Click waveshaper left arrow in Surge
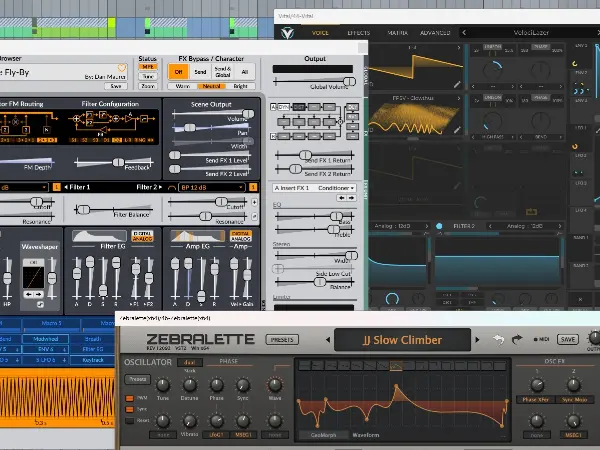 coord(28,294)
